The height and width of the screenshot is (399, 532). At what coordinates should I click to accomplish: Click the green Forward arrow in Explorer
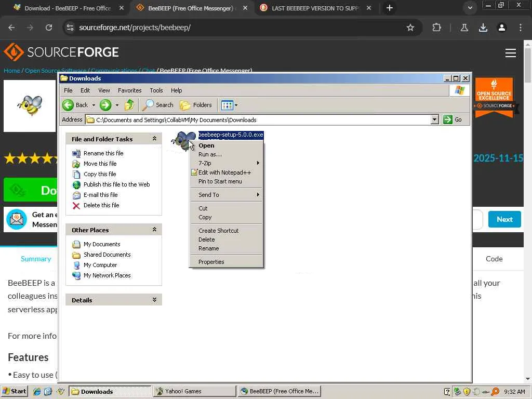(x=105, y=105)
